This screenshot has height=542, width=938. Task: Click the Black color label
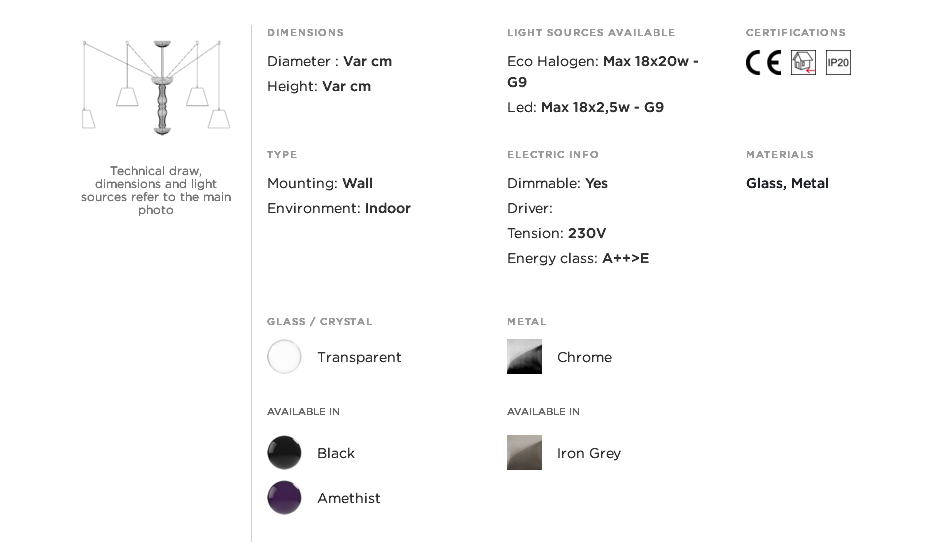[336, 453]
